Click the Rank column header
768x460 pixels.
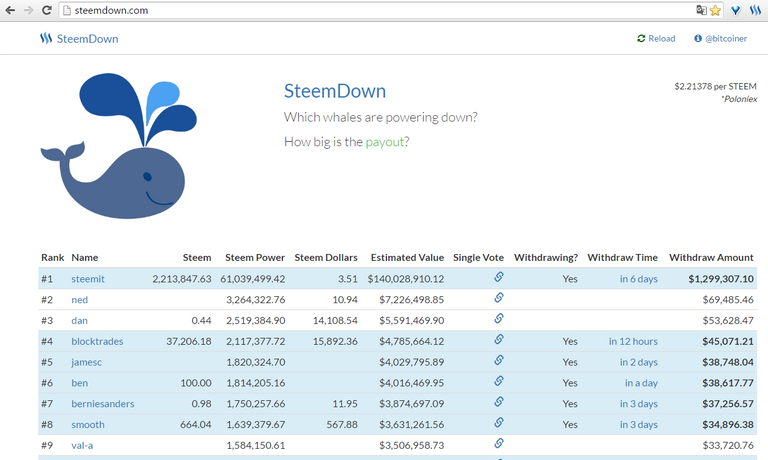pyautogui.click(x=52, y=258)
